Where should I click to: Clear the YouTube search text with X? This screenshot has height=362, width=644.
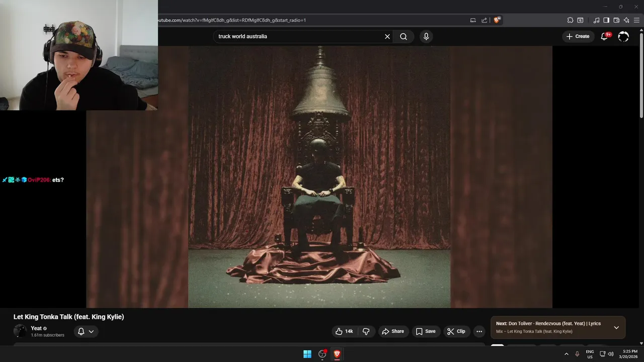[387, 36]
